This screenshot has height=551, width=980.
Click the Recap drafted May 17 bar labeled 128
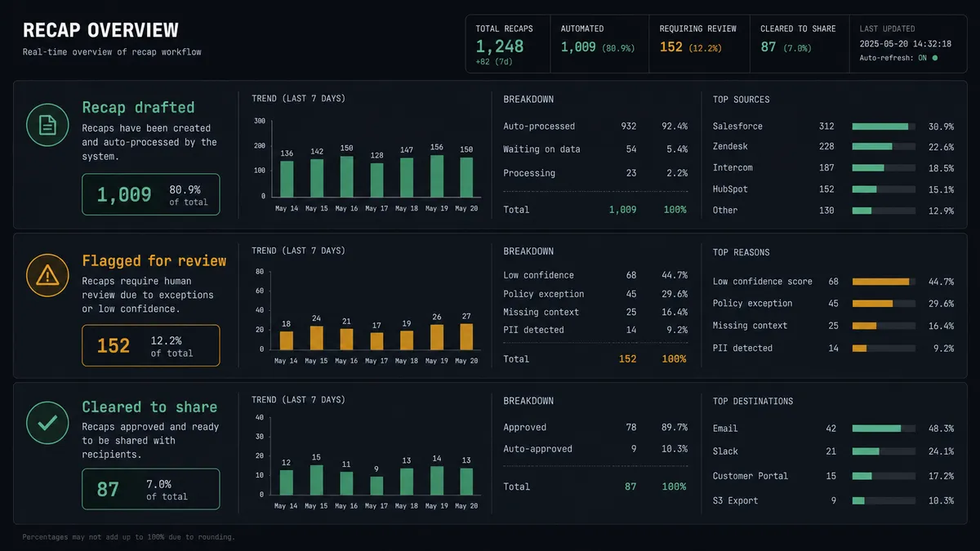click(376, 180)
